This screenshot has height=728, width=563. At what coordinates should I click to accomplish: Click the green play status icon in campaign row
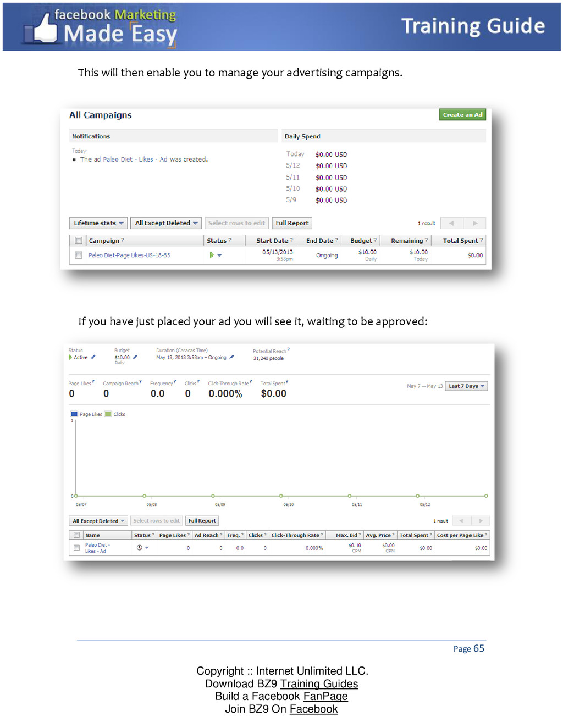212,255
